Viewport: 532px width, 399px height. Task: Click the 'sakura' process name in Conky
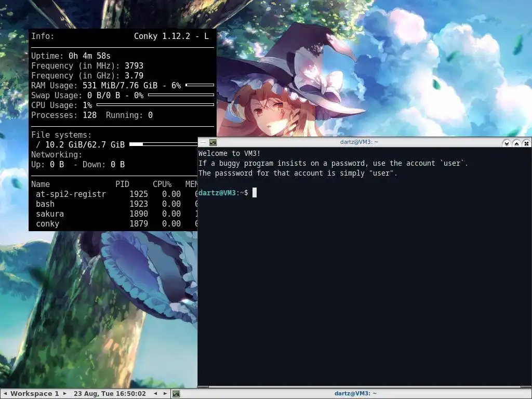pyautogui.click(x=50, y=214)
